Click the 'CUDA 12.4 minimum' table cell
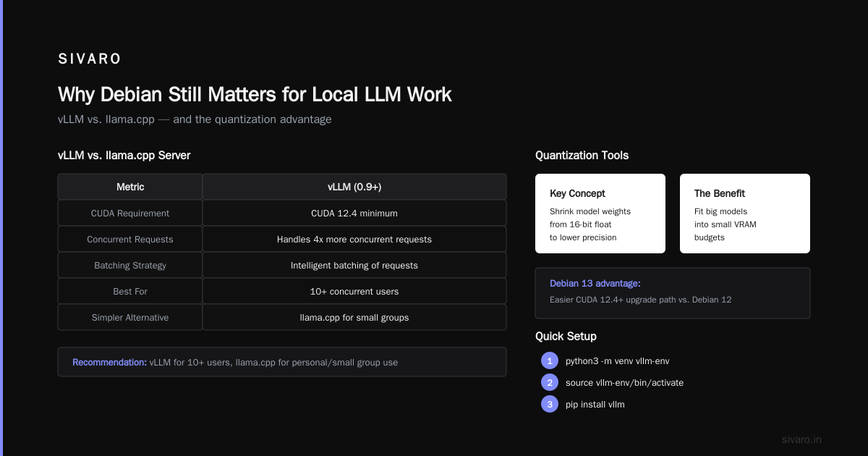Image resolution: width=868 pixels, height=456 pixels. coord(354,214)
